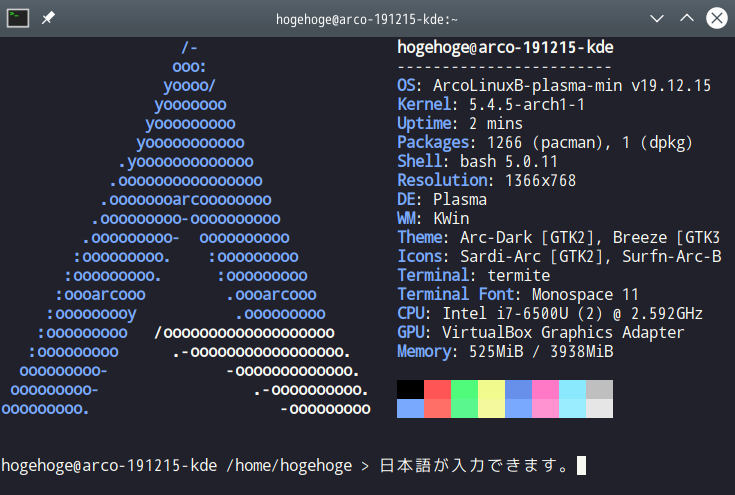Click the Memory line 525MiB / 3938MiB
This screenshot has width=735, height=495.
(505, 351)
